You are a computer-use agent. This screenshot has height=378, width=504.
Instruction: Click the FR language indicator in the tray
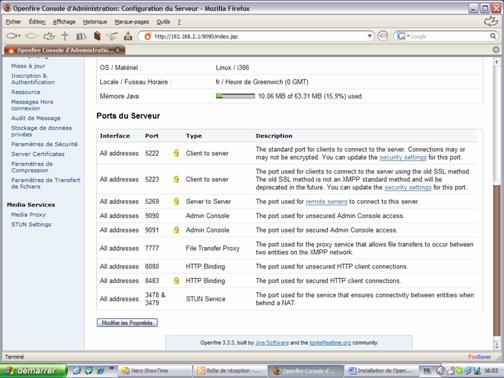[x=427, y=371]
